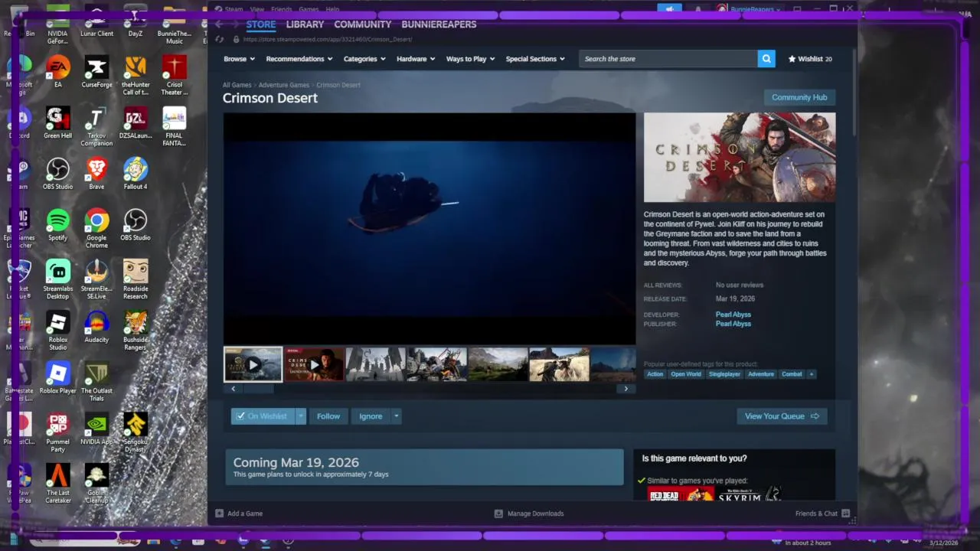The height and width of the screenshot is (551, 980).
Task: Launch Fallout 4 desktop icon
Action: point(136,174)
